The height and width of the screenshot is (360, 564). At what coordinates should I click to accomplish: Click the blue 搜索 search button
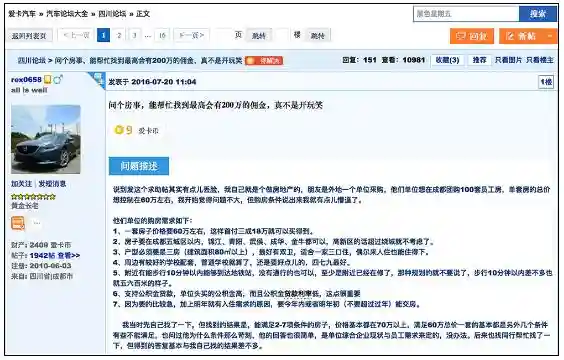[538, 14]
